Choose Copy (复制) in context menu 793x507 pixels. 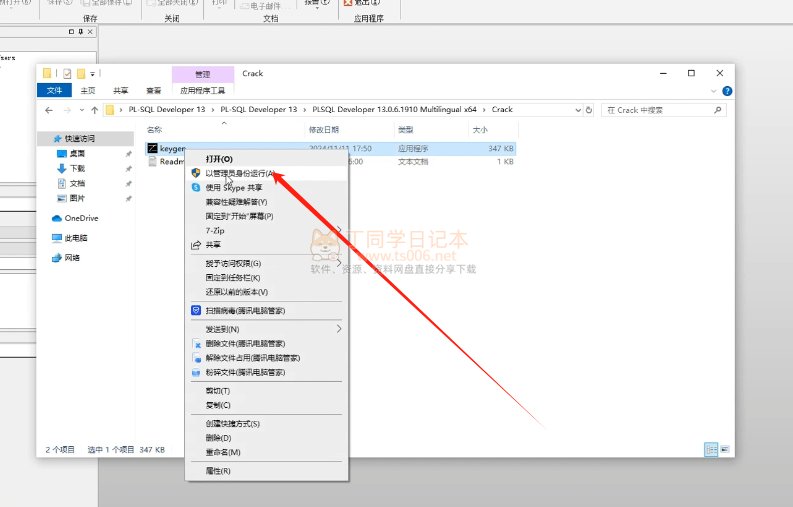(x=267, y=405)
